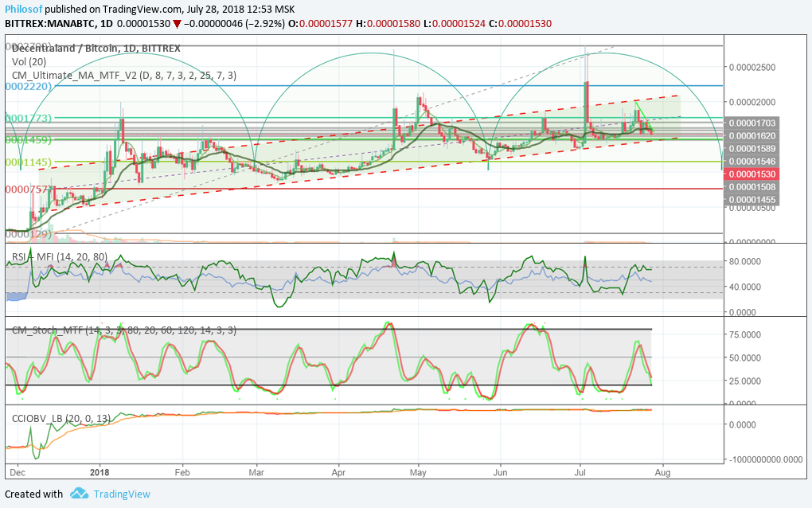Click the May date axis label
The width and height of the screenshot is (812, 508).
pos(418,472)
